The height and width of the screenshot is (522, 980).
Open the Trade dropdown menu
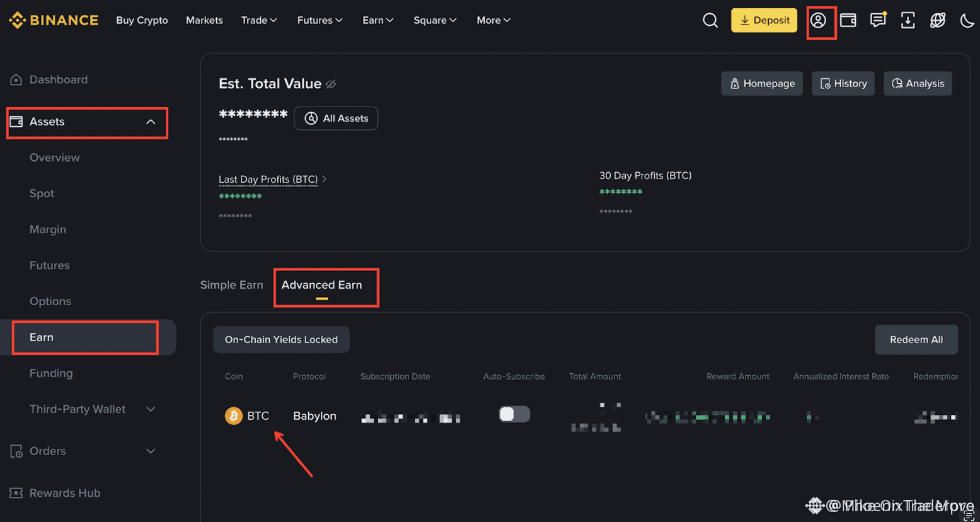(x=259, y=20)
